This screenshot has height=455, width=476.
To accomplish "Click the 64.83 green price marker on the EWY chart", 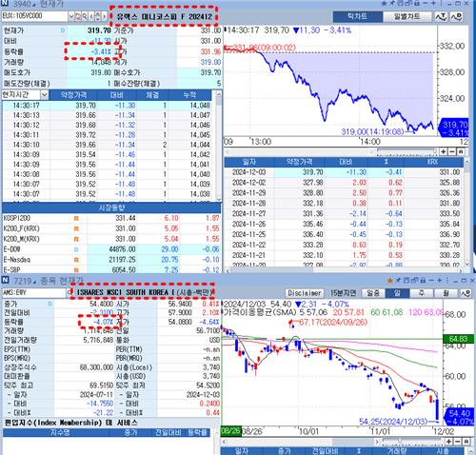I will (458, 339).
